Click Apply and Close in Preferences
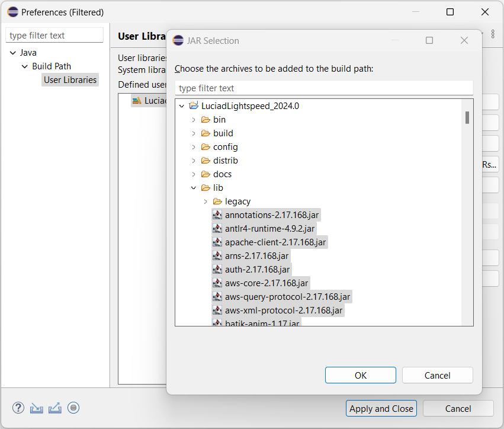Image resolution: width=504 pixels, height=429 pixels. [x=381, y=408]
